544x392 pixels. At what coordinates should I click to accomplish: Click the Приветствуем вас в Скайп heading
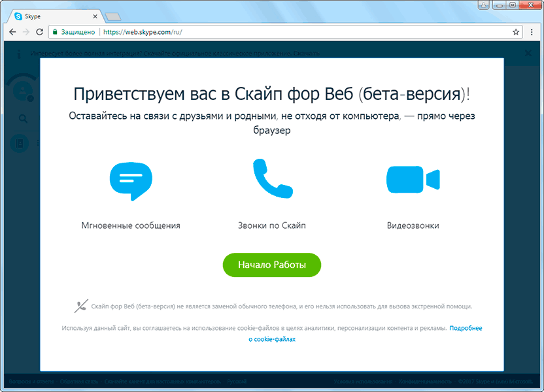pyautogui.click(x=271, y=94)
